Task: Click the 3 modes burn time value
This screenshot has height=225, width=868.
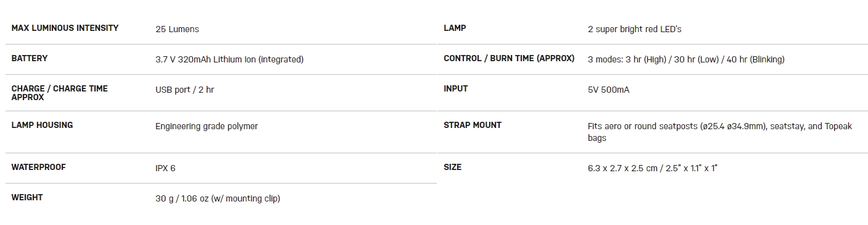Action: pos(686,59)
